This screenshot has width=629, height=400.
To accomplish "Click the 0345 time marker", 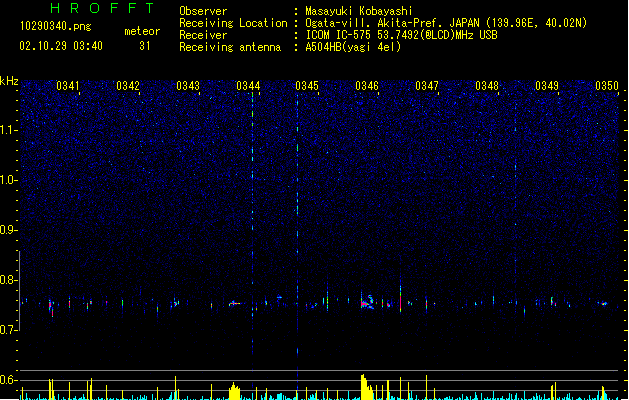I will (x=307, y=86).
